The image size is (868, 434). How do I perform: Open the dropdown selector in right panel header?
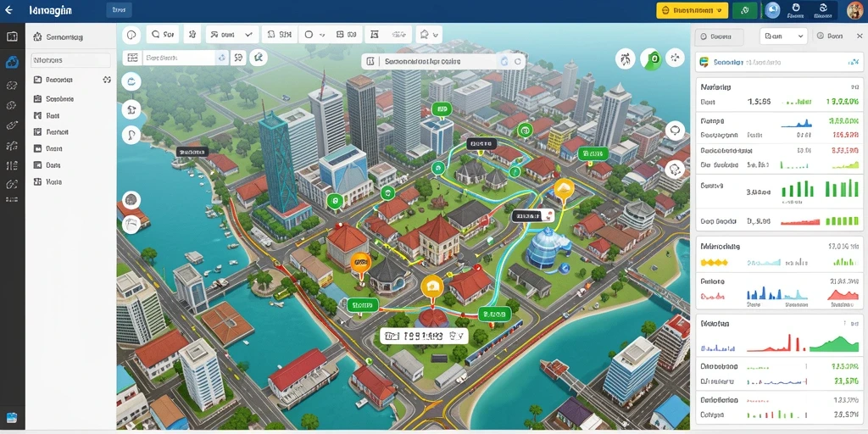tap(783, 36)
